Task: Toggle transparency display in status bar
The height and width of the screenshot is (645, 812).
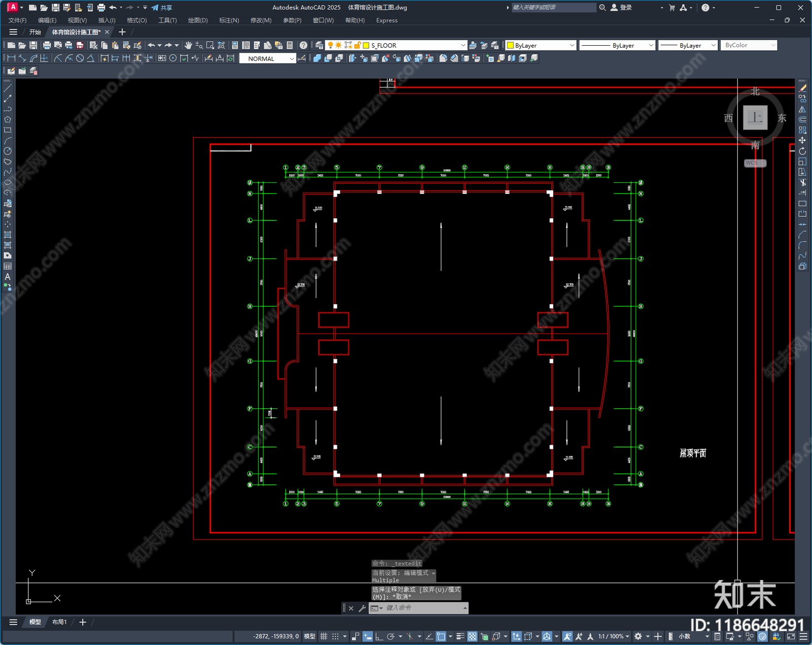Action: click(472, 636)
